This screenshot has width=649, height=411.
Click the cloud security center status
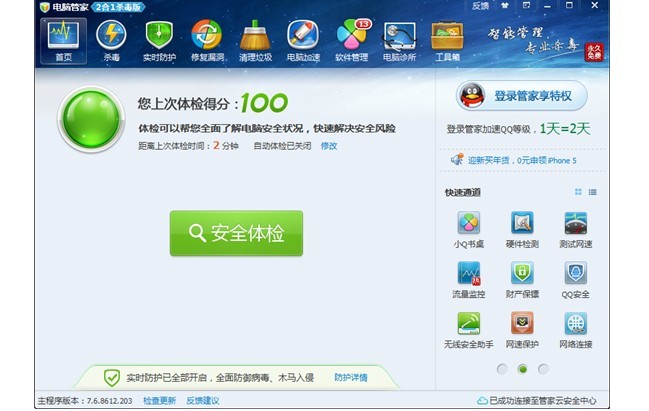pos(537,401)
